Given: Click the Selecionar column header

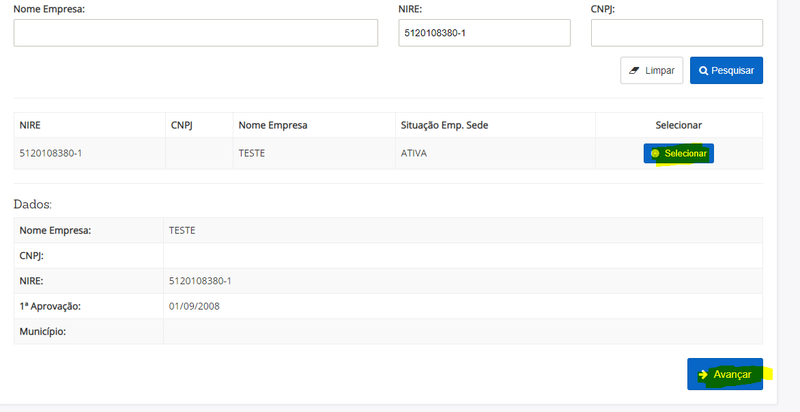Looking at the screenshot, I should point(679,125).
